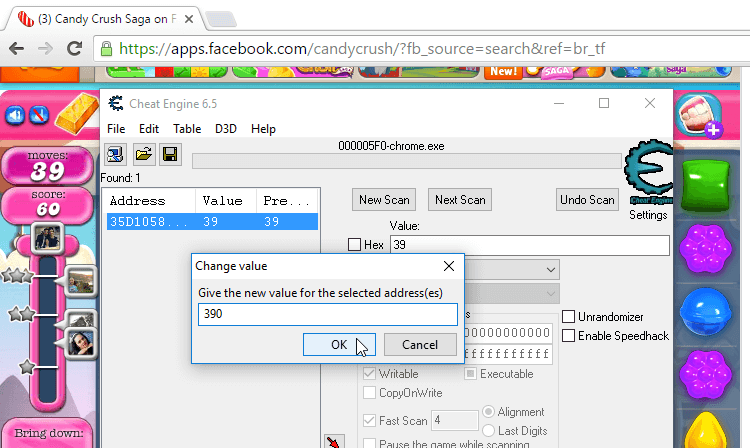Open Cheat Engine Settings
This screenshot has height=448, width=750.
[x=648, y=215]
